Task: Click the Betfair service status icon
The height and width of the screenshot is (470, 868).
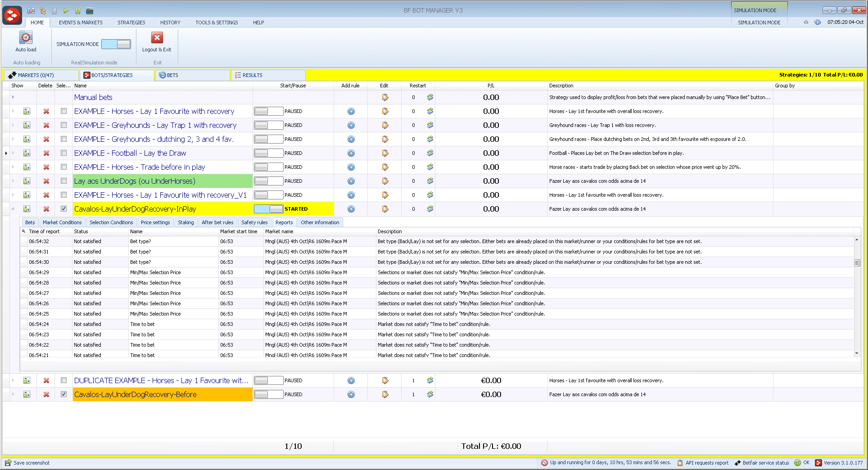Action: (737, 463)
